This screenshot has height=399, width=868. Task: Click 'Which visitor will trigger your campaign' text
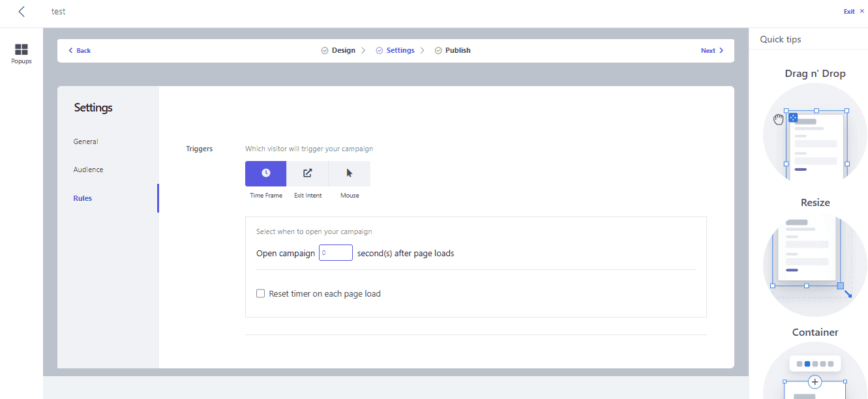(x=309, y=149)
